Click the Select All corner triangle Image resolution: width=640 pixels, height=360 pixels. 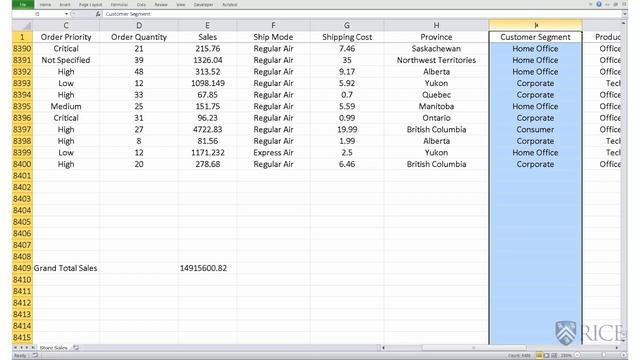[22, 25]
